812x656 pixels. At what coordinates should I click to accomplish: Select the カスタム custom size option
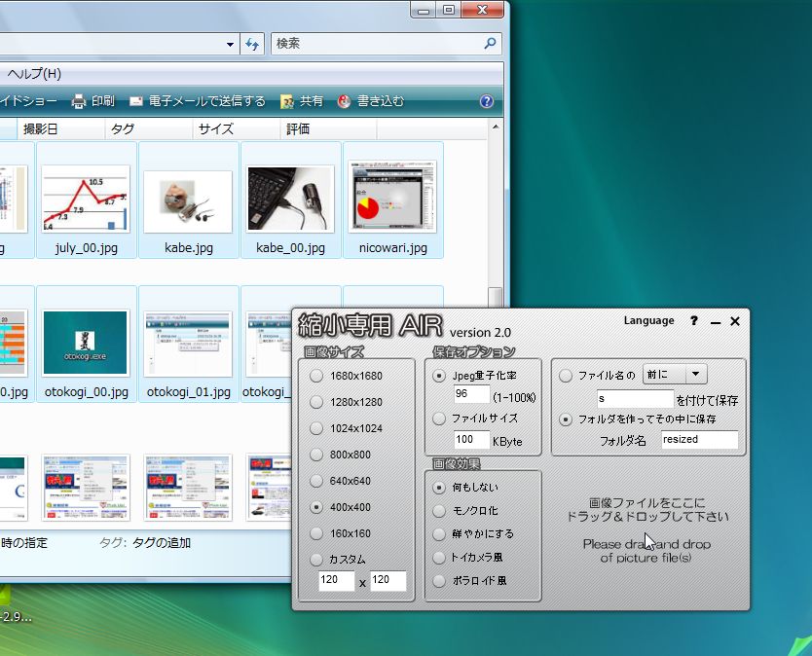coord(315,560)
